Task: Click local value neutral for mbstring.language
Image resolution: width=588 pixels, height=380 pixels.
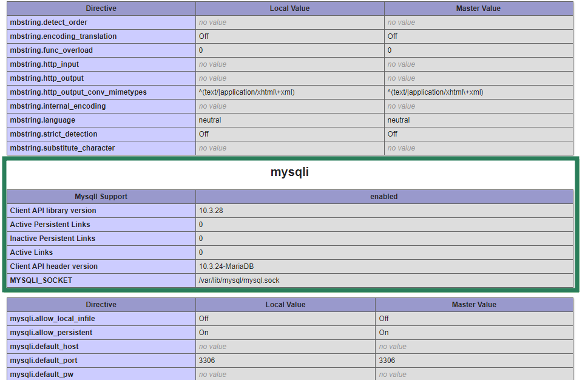Action: (x=209, y=120)
